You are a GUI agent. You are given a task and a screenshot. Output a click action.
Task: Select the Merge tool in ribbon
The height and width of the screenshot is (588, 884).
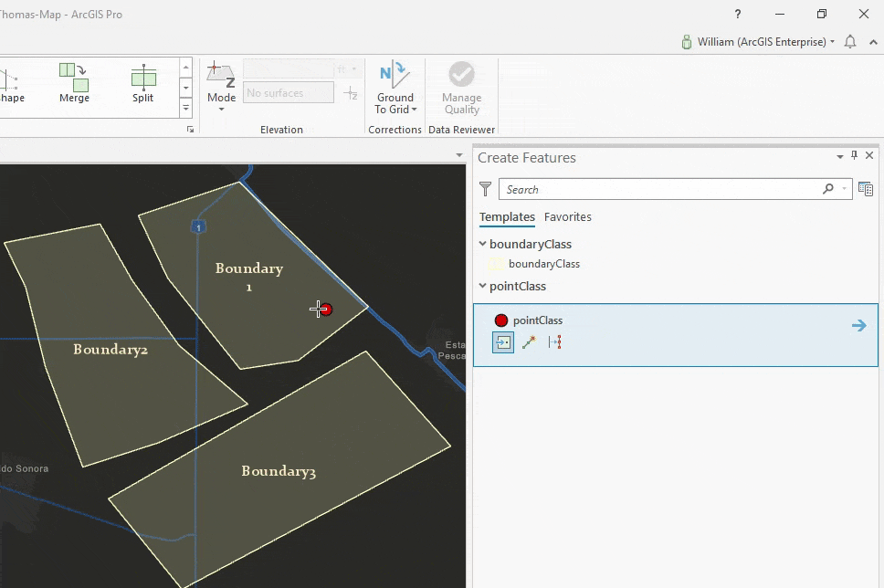tap(74, 82)
